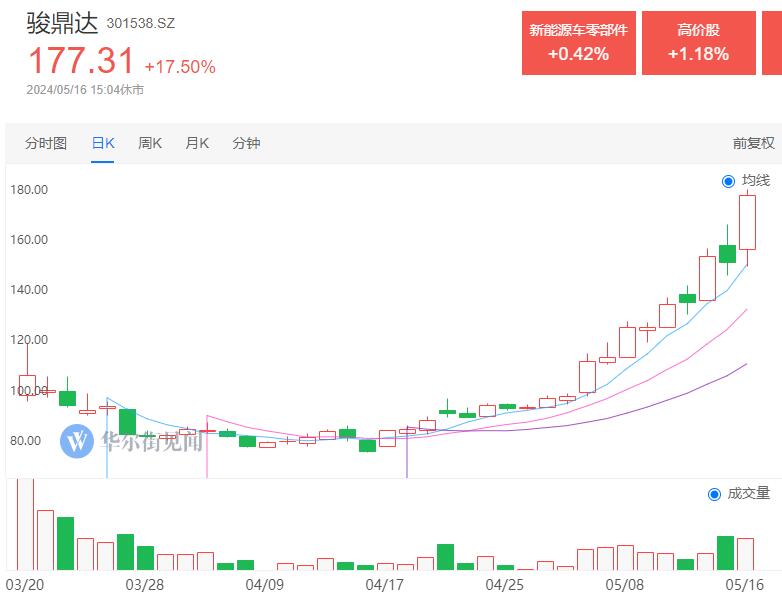Click the +0.42% sector change value
The image size is (782, 596).
point(579,54)
